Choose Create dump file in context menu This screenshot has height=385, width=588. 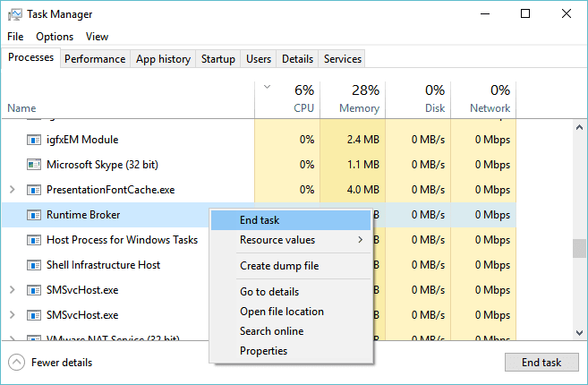tap(291, 266)
